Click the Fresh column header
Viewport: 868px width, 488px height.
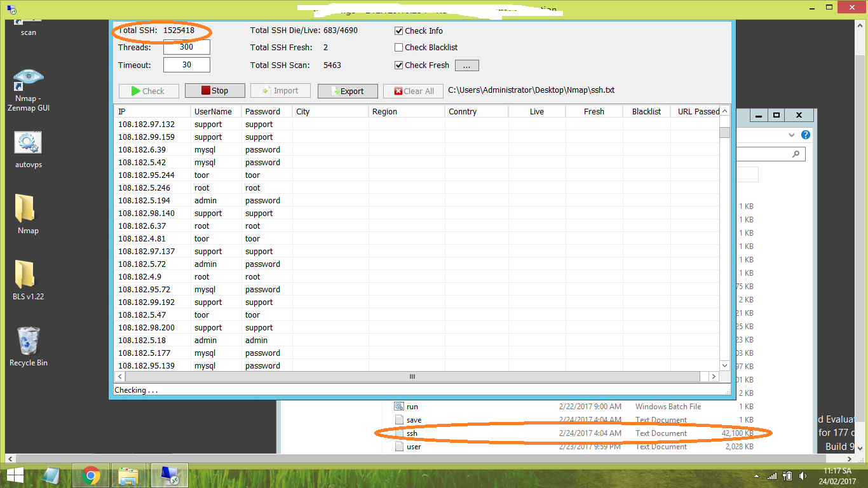(x=594, y=111)
